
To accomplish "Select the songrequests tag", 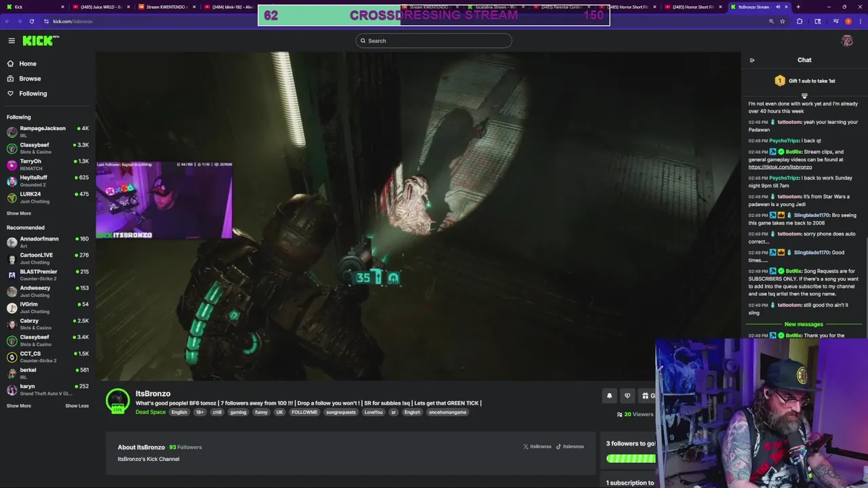I will [340, 412].
